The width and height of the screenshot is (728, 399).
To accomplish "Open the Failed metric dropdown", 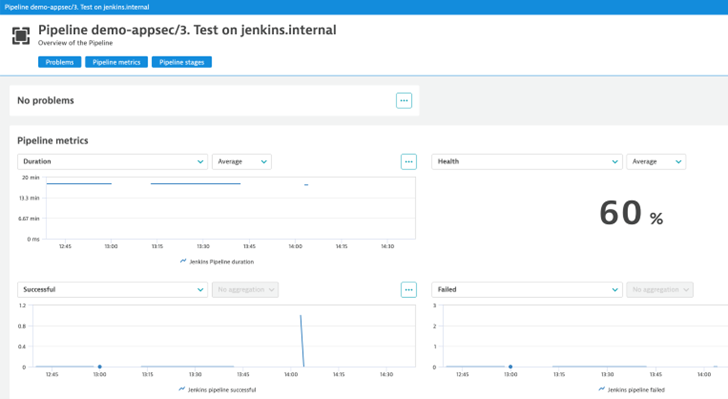I will click(527, 289).
